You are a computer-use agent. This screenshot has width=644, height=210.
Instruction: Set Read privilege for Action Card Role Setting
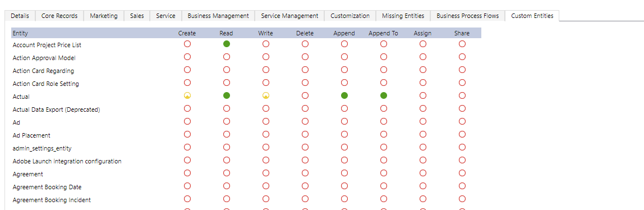coord(226,83)
